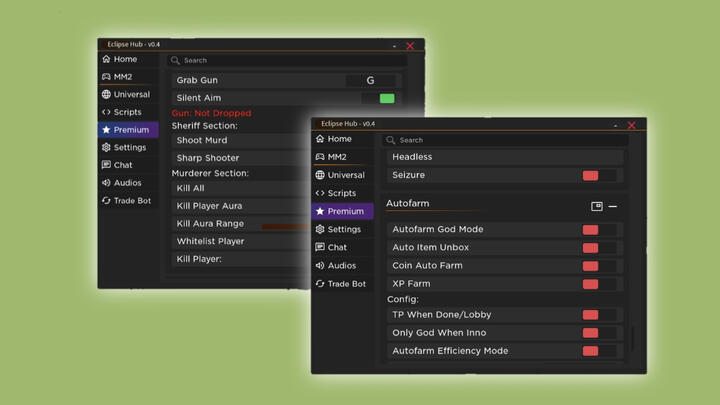Image resolution: width=720 pixels, height=405 pixels.
Task: Click the pop-out icon beside the Autofarm header
Action: [x=597, y=207]
